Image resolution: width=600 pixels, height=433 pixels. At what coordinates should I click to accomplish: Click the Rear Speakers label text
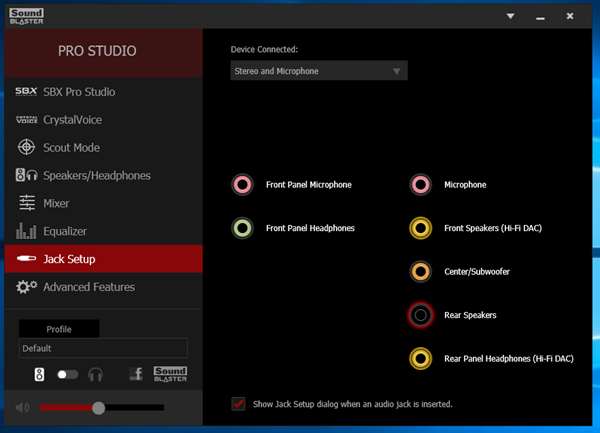470,315
